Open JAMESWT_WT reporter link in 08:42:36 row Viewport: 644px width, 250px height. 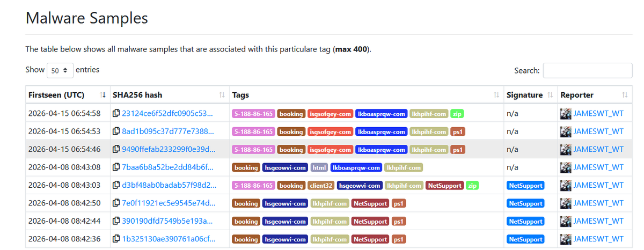point(598,239)
